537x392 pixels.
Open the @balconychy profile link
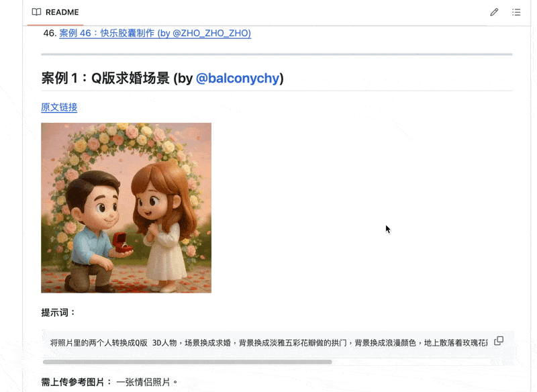(x=238, y=79)
